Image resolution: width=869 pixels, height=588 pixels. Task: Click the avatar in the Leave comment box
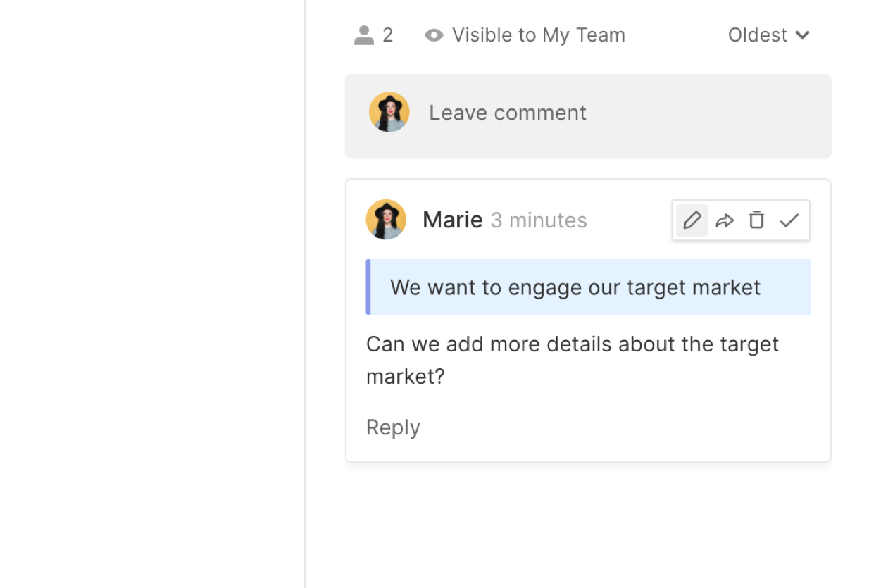[389, 112]
